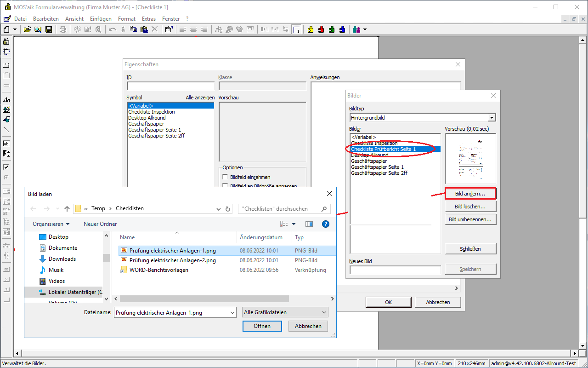Click the Save diskette toolbar icon
This screenshot has width=588, height=368.
(x=48, y=29)
